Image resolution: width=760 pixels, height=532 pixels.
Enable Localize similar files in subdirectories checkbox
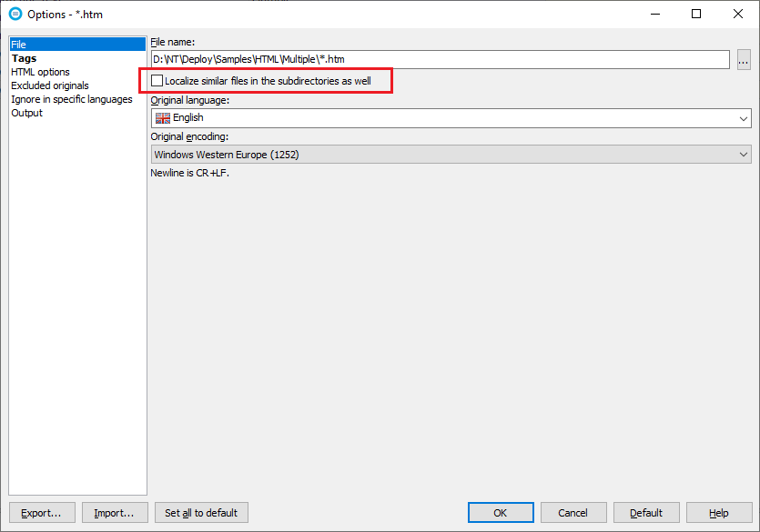pyautogui.click(x=157, y=81)
